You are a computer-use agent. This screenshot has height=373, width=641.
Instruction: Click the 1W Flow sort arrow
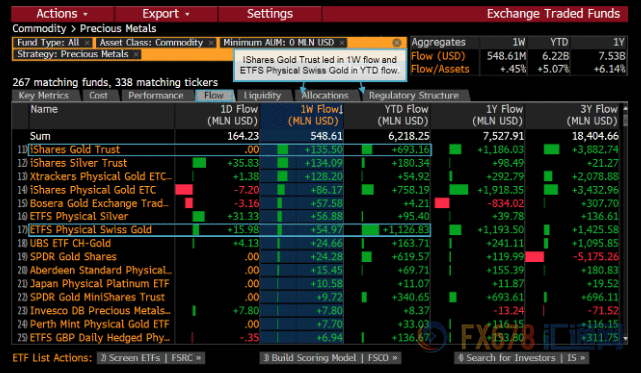[x=341, y=110]
